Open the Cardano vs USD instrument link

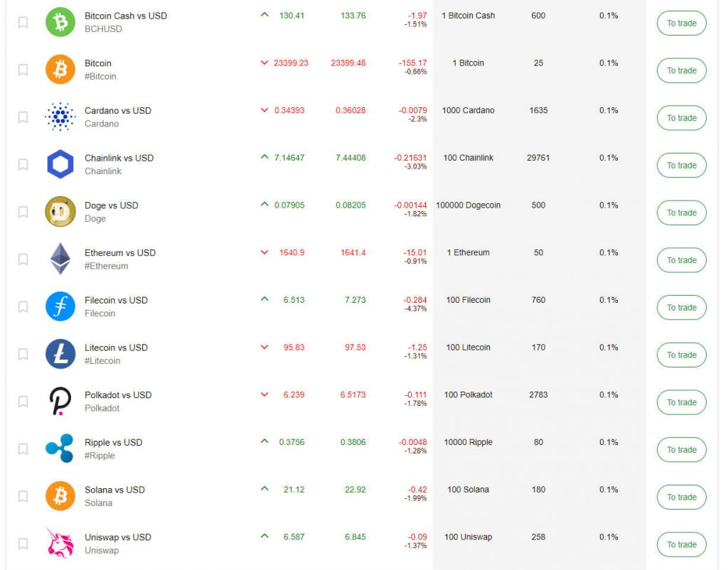tap(117, 110)
